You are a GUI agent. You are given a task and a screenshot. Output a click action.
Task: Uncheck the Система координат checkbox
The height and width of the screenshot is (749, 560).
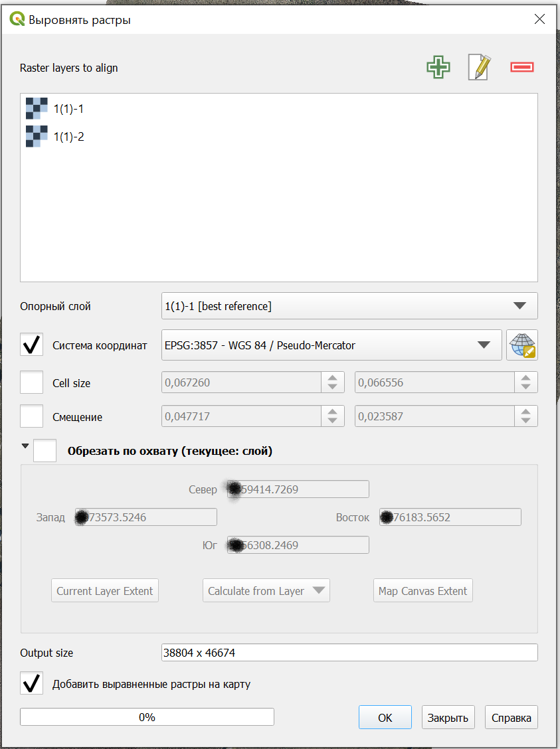point(31,345)
